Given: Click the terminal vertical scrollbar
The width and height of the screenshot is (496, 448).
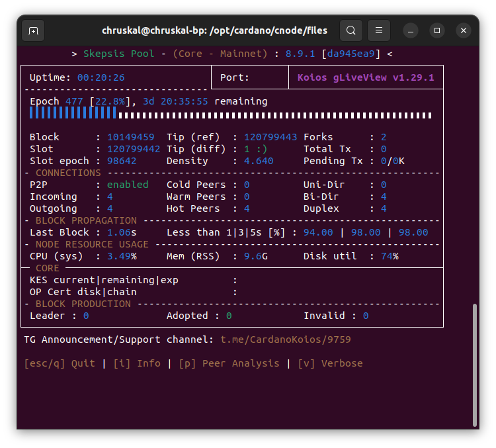Looking at the screenshot, I should click(x=474, y=365).
